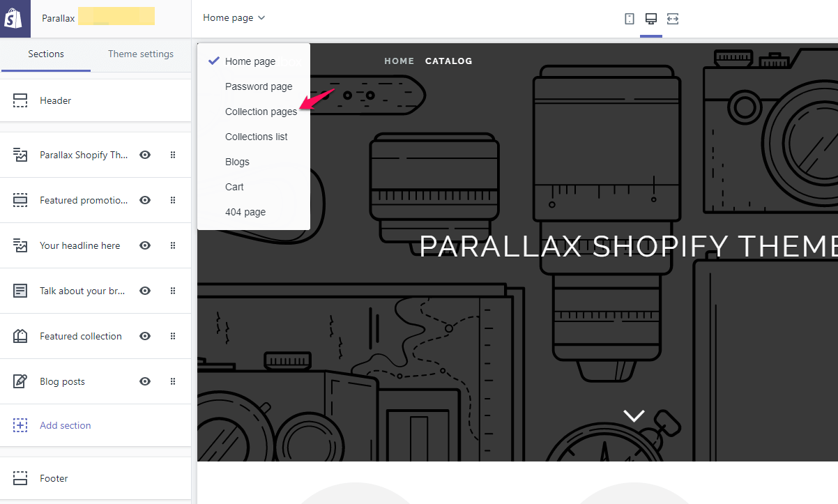Click the Header section icon
838x504 pixels.
[20, 100]
